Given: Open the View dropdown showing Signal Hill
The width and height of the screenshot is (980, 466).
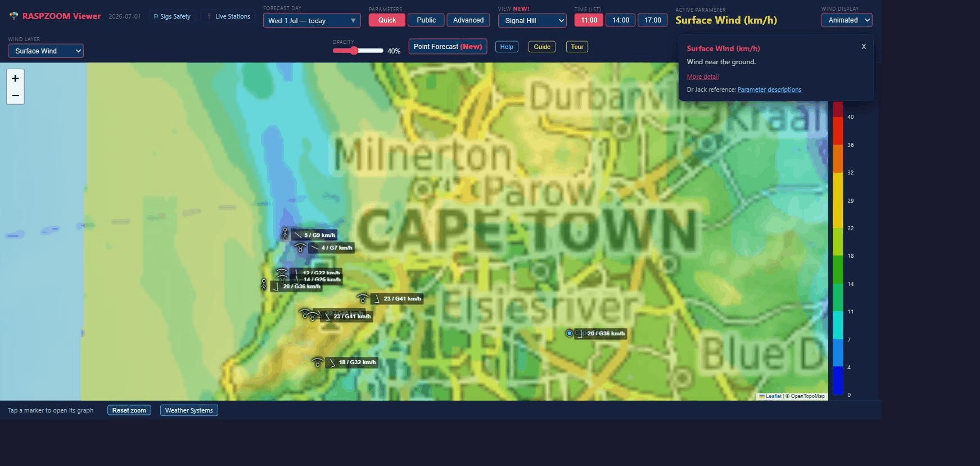Looking at the screenshot, I should point(532,21).
